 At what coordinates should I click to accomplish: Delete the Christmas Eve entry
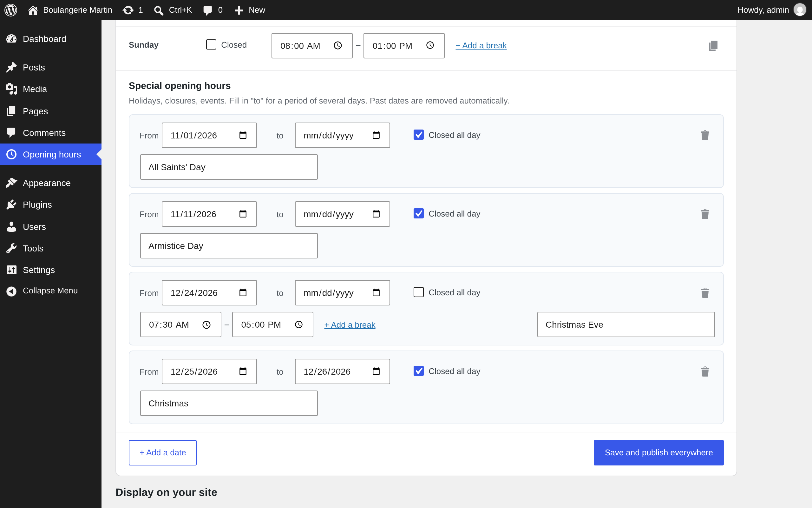[x=705, y=293]
